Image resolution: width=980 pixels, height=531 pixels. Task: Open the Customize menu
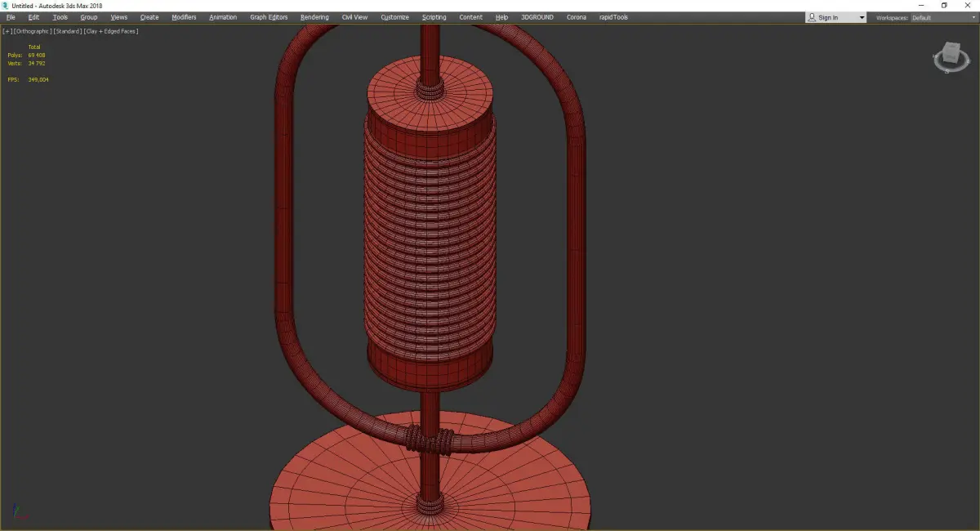(394, 17)
